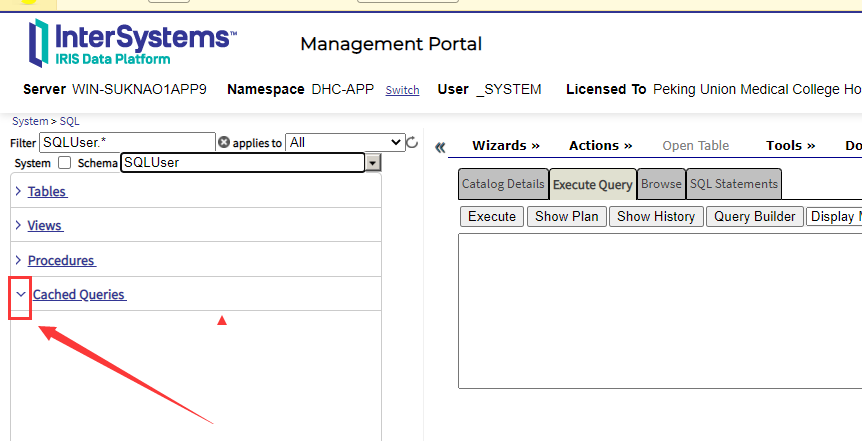Viewport: 862px width, 441px height.
Task: Open the Schema SQLUser dropdown arrow
Action: (373, 162)
